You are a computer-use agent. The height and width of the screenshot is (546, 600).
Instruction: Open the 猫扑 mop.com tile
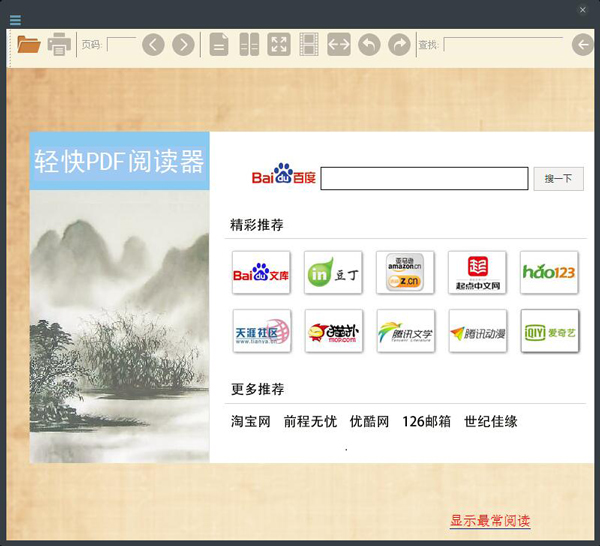point(334,331)
